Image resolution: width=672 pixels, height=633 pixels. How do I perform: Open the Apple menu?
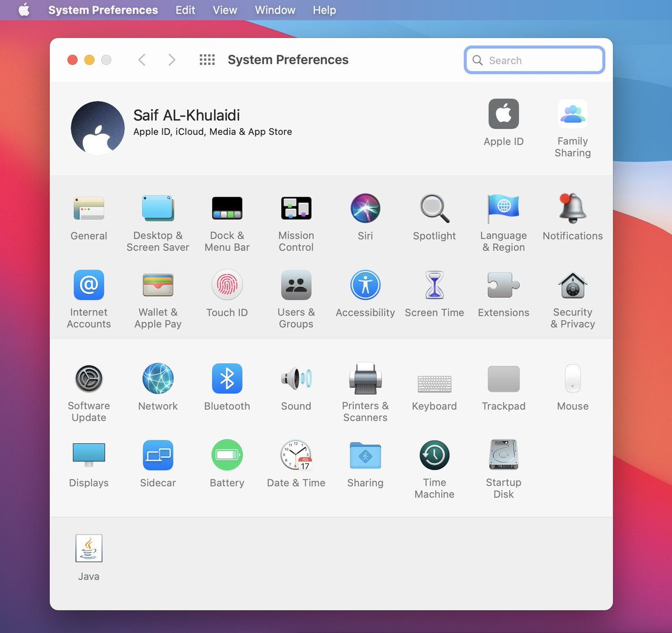click(x=24, y=10)
